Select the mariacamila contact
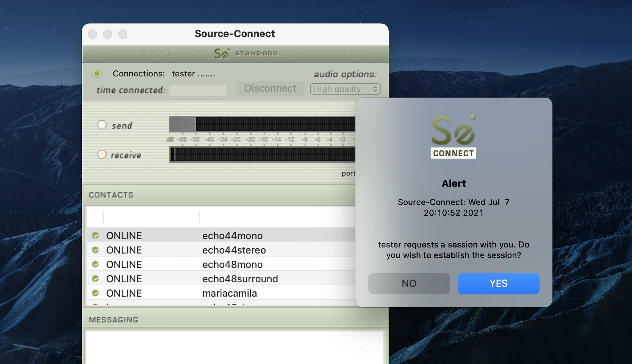The image size is (632, 364). click(229, 293)
